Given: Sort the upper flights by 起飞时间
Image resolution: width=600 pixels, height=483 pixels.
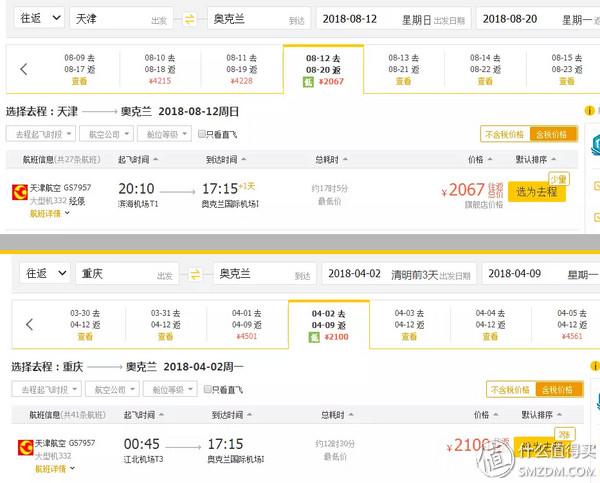Looking at the screenshot, I should [138, 160].
